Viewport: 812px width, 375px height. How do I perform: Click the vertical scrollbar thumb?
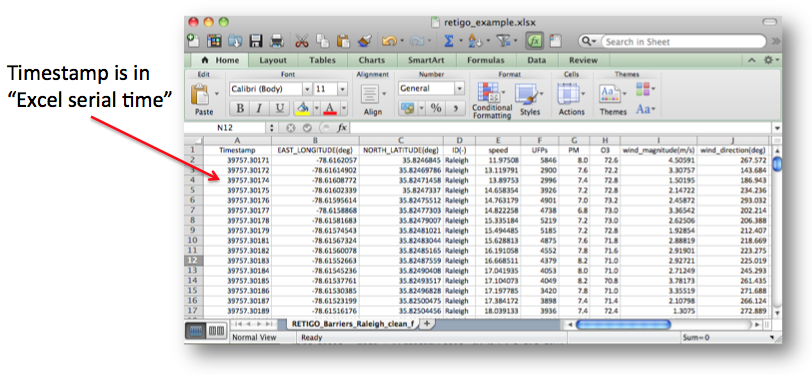(777, 164)
